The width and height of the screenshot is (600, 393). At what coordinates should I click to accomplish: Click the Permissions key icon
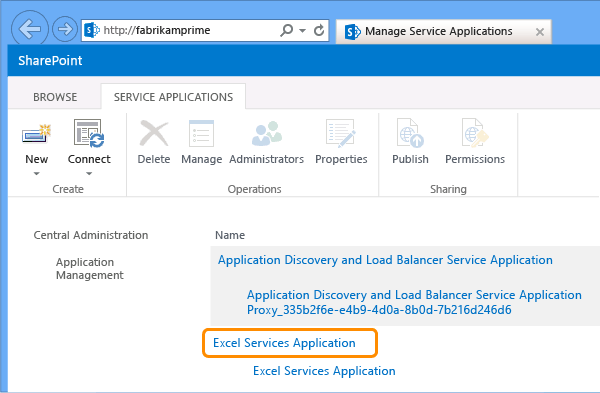point(475,133)
